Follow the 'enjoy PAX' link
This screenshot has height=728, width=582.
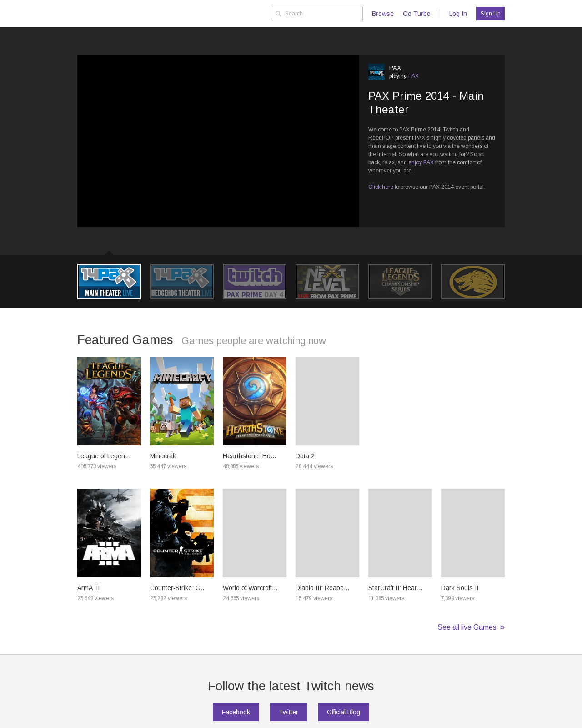click(x=421, y=162)
